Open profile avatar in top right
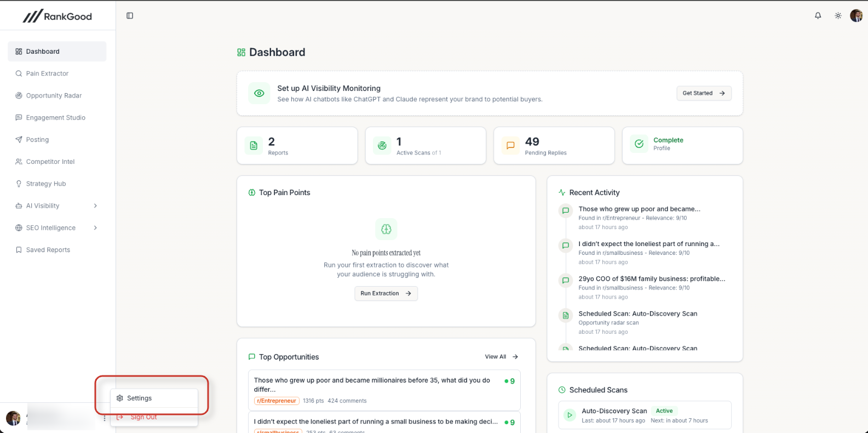 click(856, 16)
